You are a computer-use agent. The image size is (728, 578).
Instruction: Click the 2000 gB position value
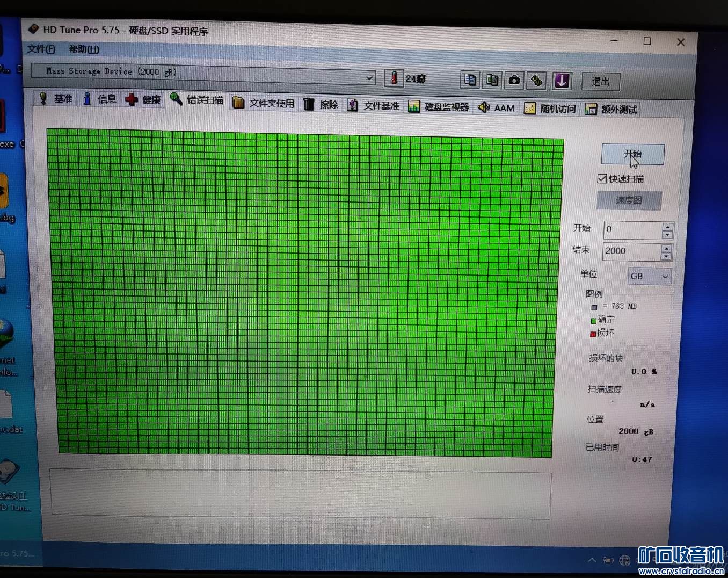(x=636, y=431)
